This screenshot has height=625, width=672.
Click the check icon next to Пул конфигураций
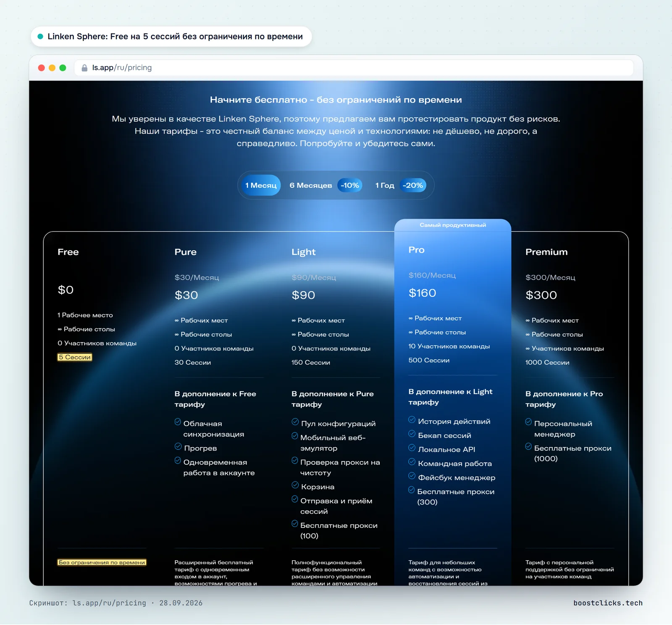click(295, 422)
